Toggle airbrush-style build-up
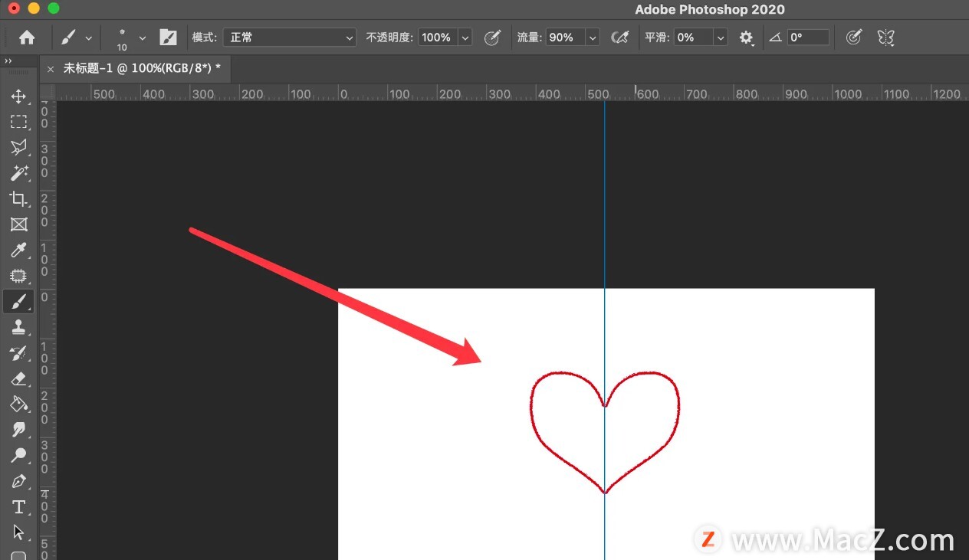The image size is (969, 560). pos(619,38)
